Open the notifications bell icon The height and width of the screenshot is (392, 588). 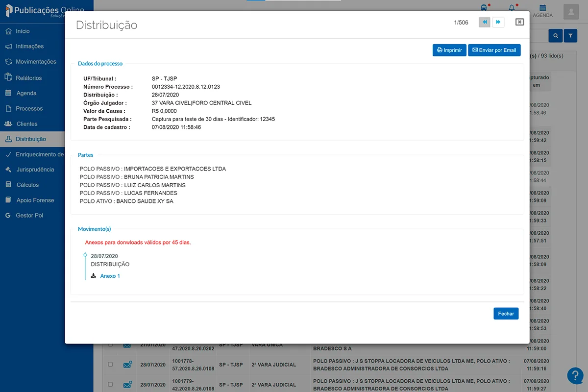point(511,7)
